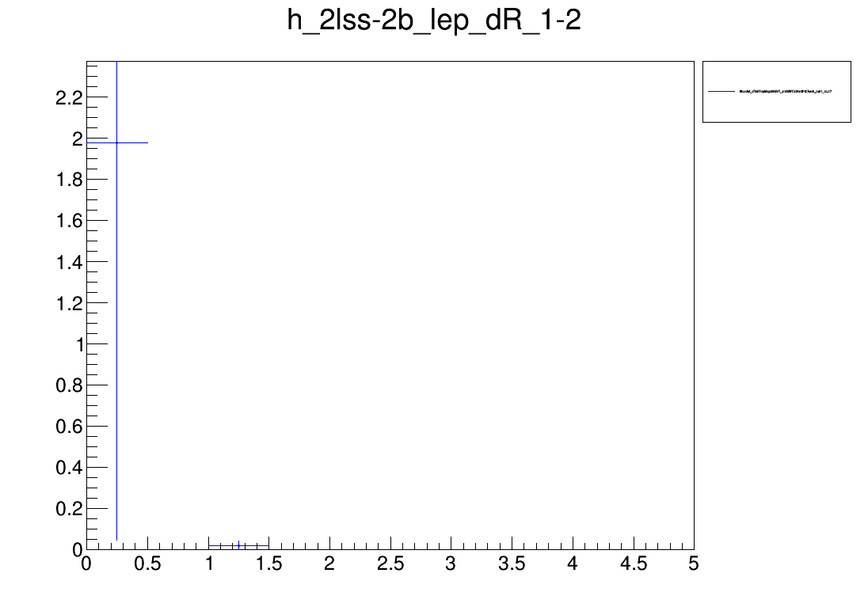The image size is (868, 611).
Task: Click y-axis label 1.8
Action: coord(69,180)
